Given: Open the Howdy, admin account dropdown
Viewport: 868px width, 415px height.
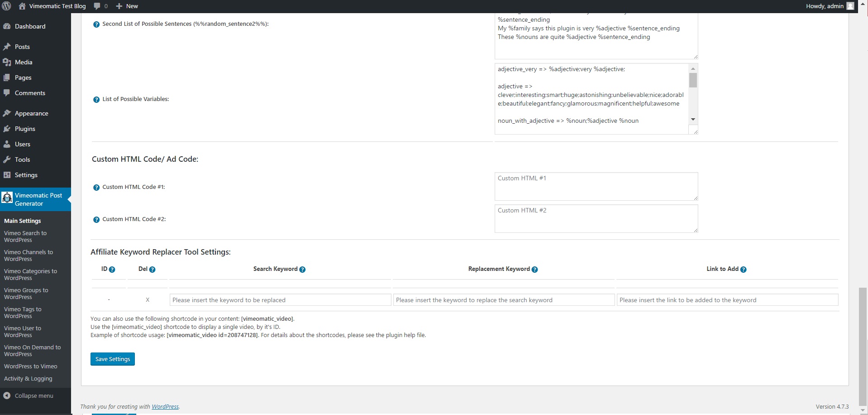Looking at the screenshot, I should pos(830,6).
